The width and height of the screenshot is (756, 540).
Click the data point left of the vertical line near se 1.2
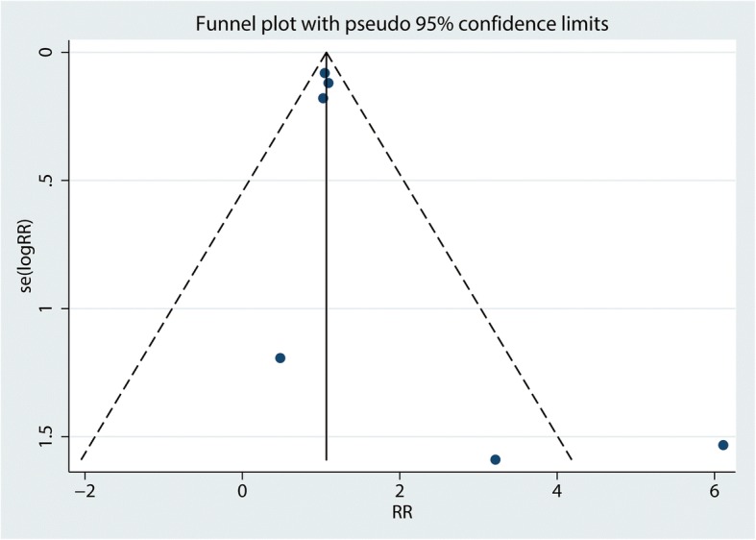pyautogui.click(x=280, y=358)
